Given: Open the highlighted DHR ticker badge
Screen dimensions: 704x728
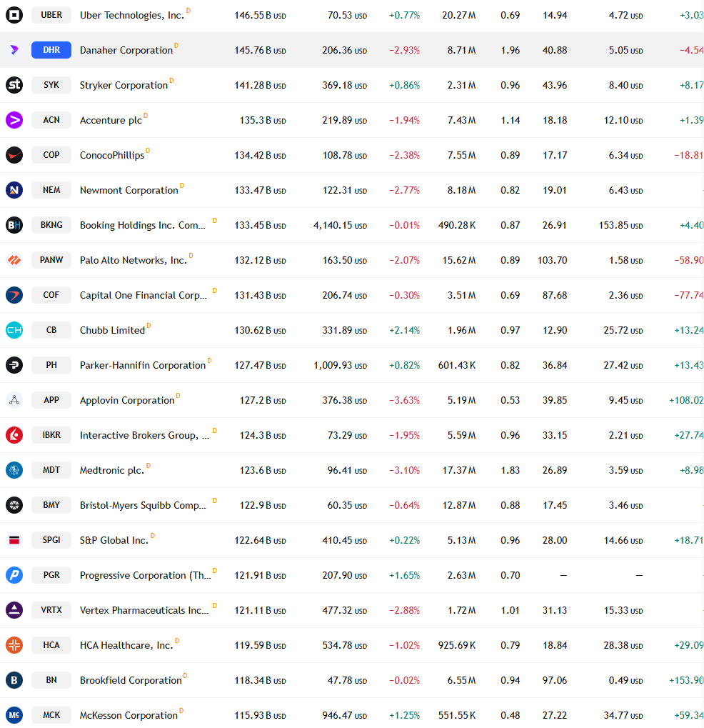Looking at the screenshot, I should click(x=51, y=50).
